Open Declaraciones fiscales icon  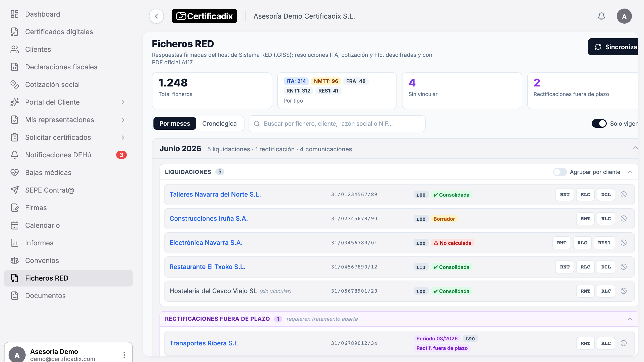pos(15,67)
